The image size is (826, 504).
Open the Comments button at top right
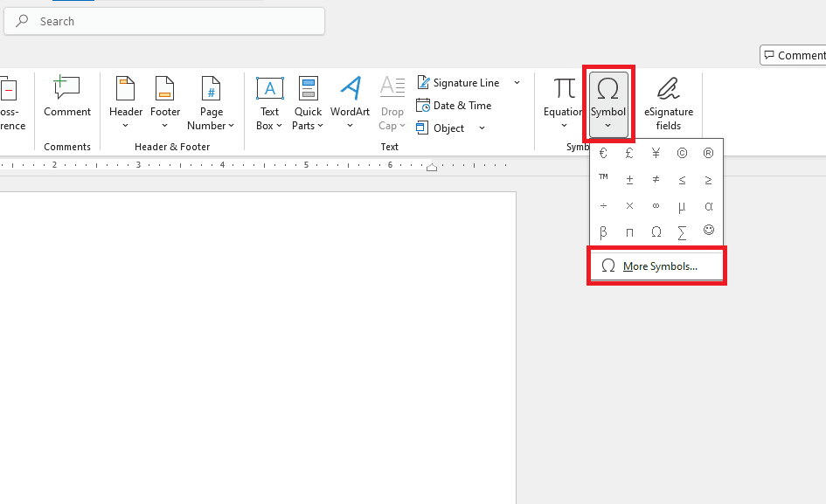click(794, 55)
